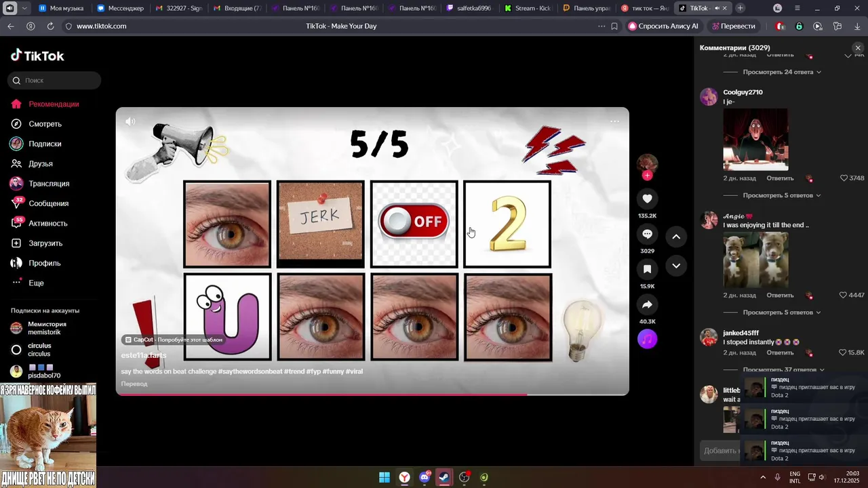Open este11a.farts creator profile link
Viewport: 868px width, 488px height.
(x=144, y=355)
